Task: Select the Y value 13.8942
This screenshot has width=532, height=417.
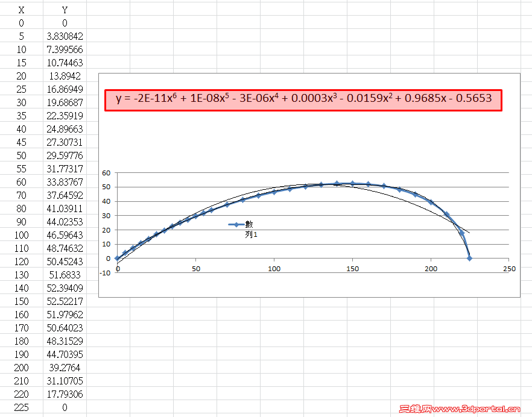Action: tap(65, 75)
